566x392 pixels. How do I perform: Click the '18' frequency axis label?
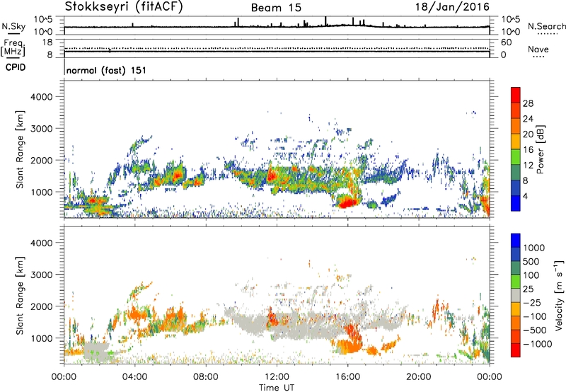[x=47, y=42]
